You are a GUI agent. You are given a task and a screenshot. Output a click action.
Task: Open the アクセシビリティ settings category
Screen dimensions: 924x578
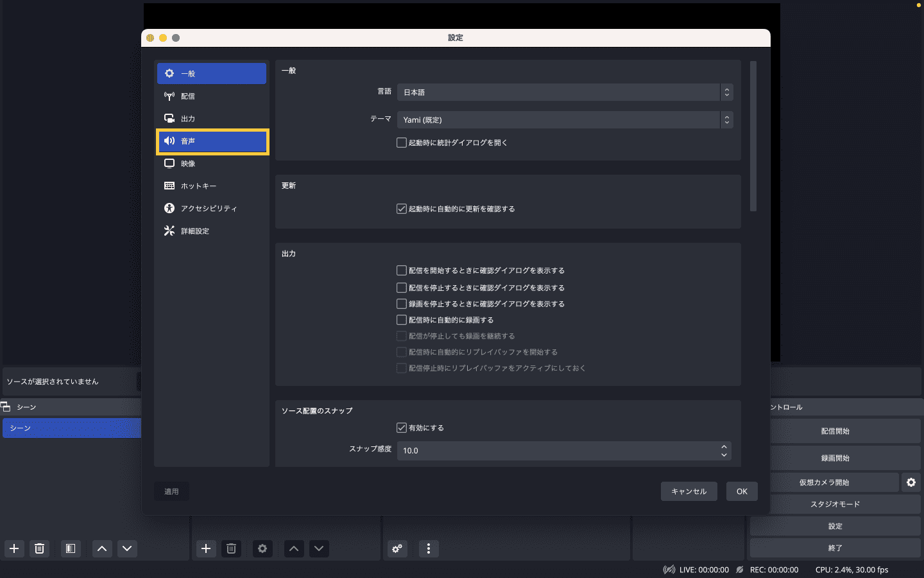click(212, 209)
